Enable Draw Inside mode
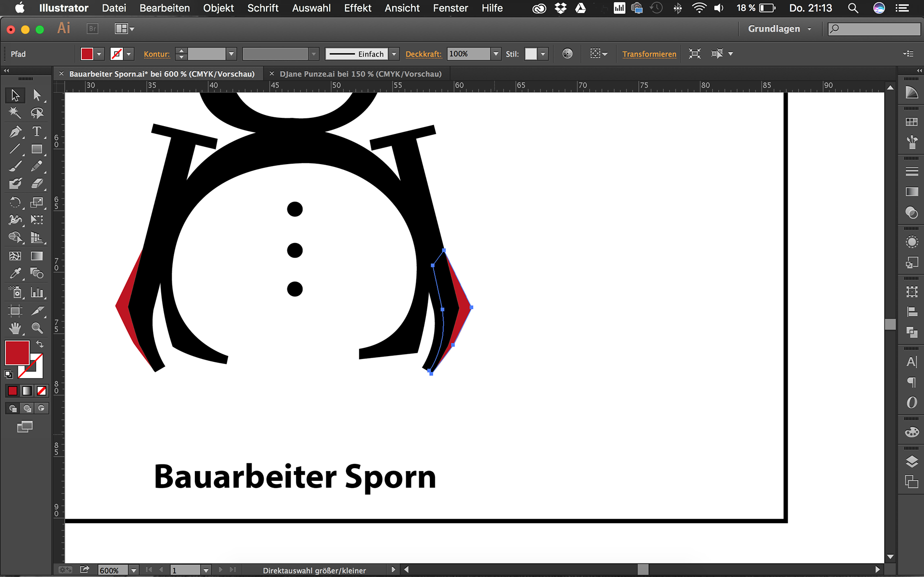 click(42, 408)
